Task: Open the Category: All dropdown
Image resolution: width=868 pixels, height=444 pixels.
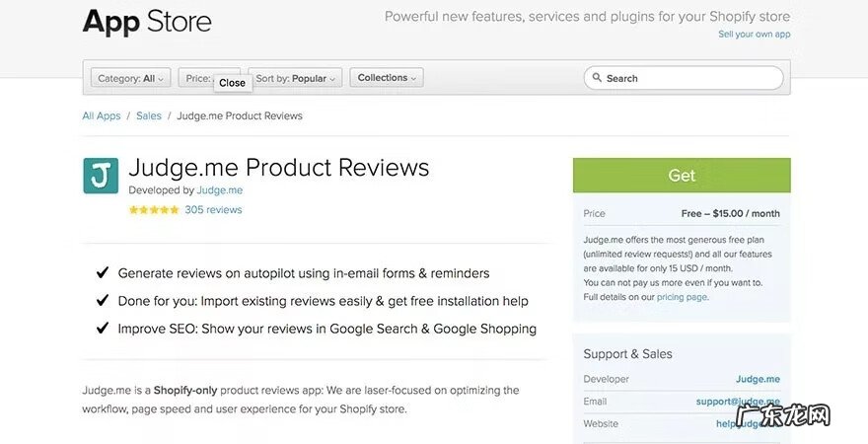Action: tap(132, 78)
